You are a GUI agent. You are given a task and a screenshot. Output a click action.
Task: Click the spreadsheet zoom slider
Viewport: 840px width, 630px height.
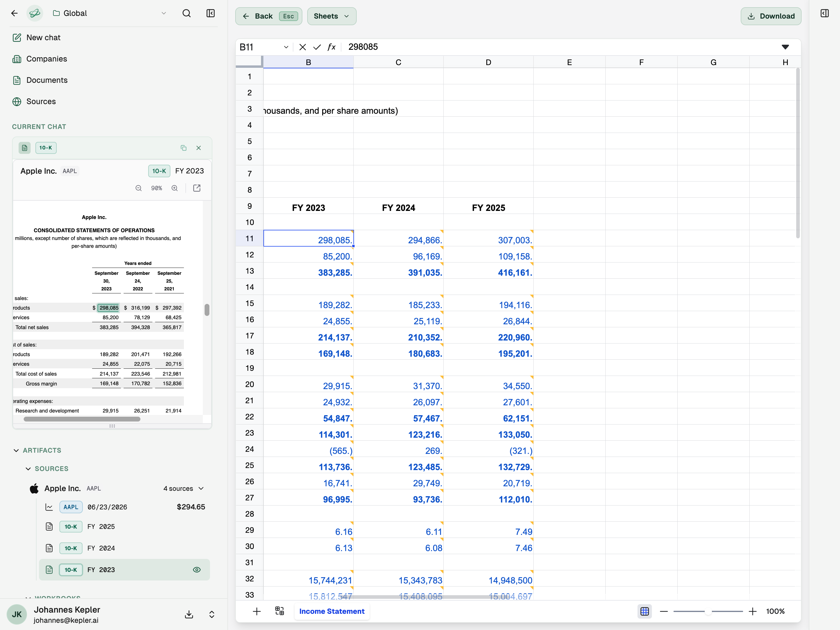click(708, 611)
